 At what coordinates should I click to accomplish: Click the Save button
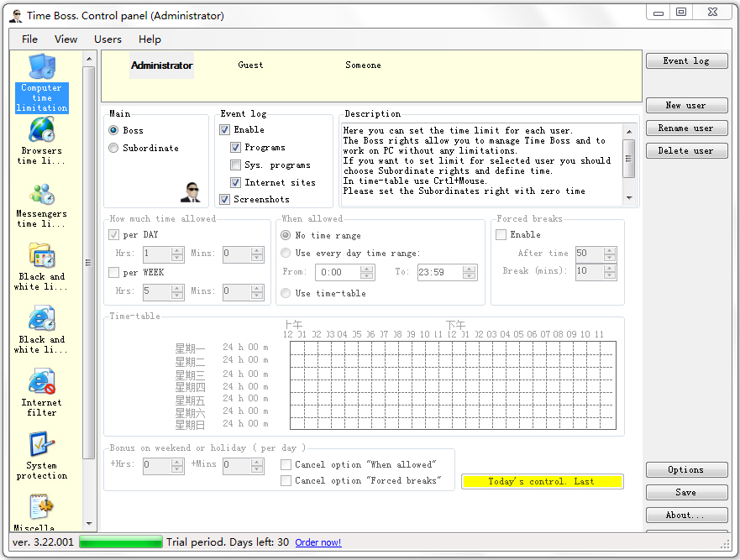686,493
